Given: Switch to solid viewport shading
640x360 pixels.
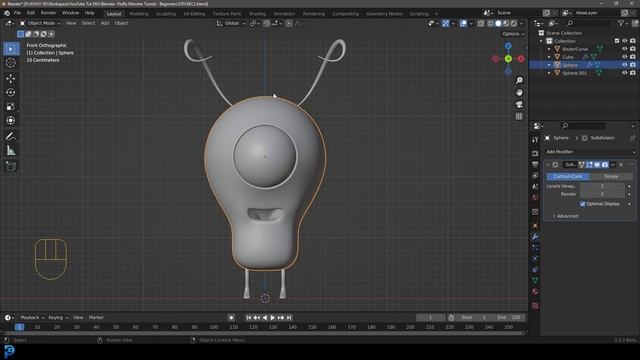Looking at the screenshot, I should click(x=498, y=23).
